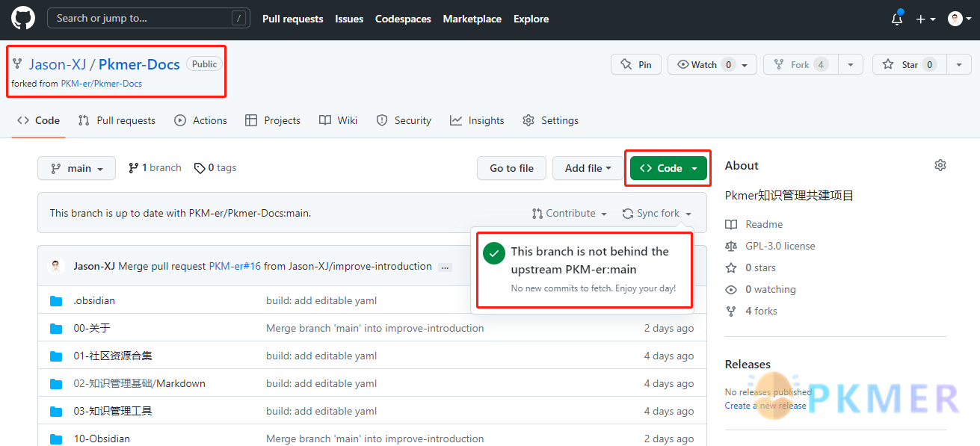Open upstream PKM-er/Pkmer-Docs link

(102, 84)
